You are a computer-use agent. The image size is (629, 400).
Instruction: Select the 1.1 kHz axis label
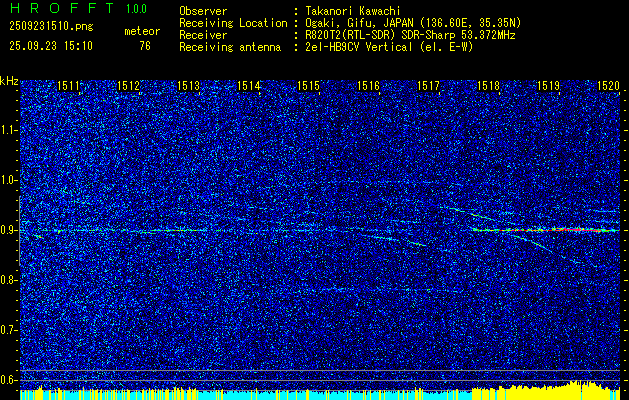click(x=8, y=130)
